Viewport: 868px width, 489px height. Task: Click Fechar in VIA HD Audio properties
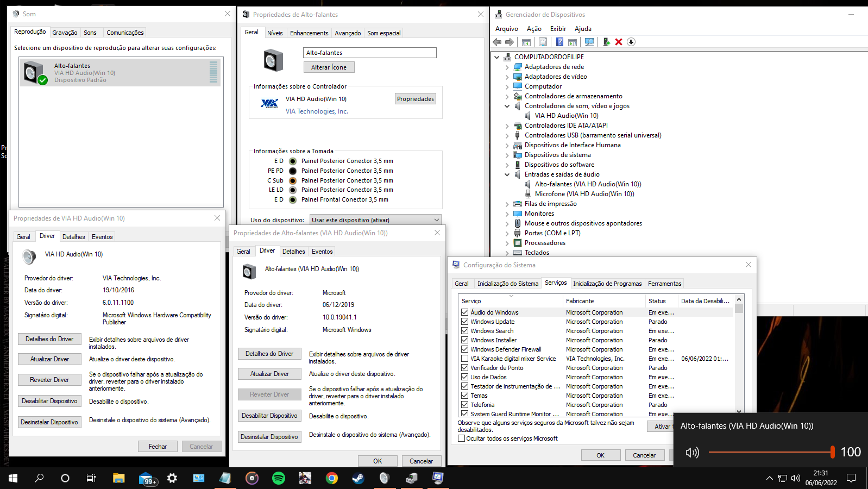(x=158, y=447)
